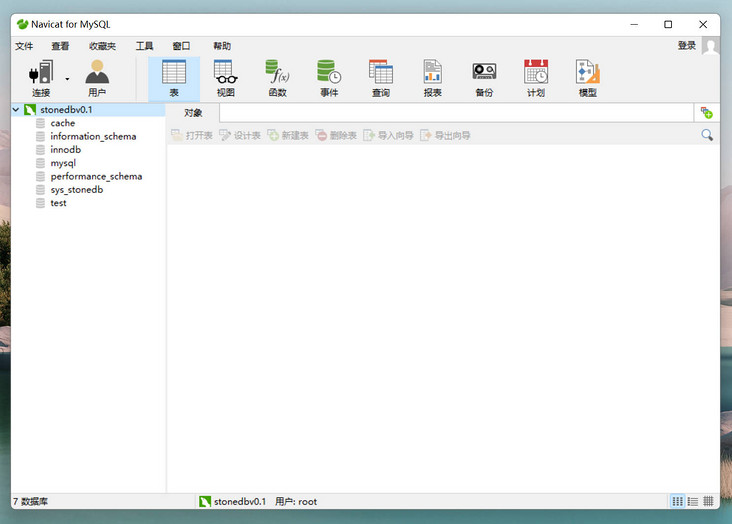Click 新建表 (New Table) button
This screenshot has height=524, width=732.
[288, 135]
